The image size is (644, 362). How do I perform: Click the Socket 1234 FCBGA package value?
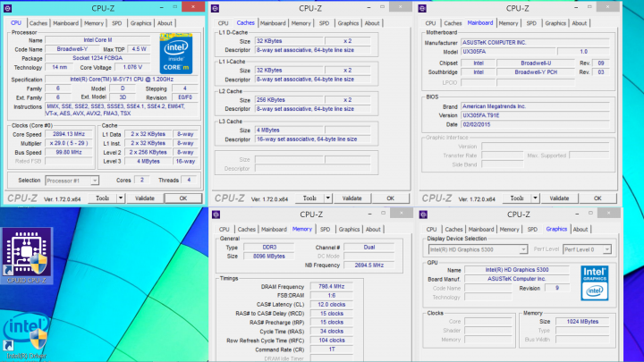(x=97, y=58)
